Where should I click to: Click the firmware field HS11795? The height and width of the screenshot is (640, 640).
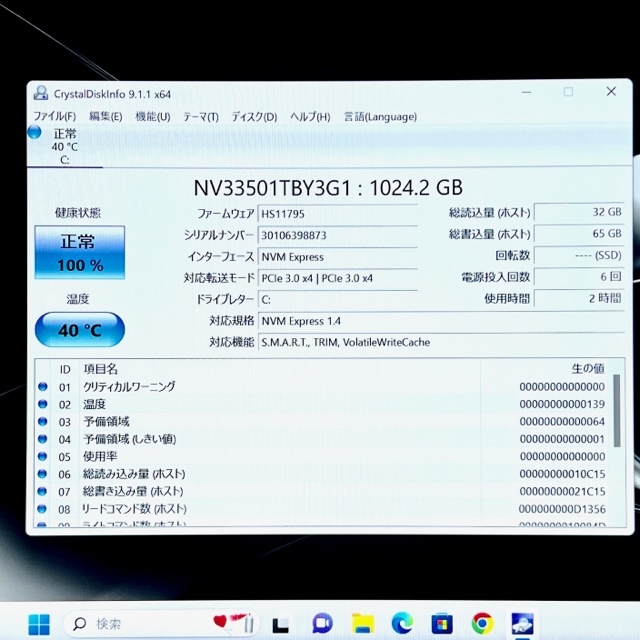pyautogui.click(x=338, y=214)
